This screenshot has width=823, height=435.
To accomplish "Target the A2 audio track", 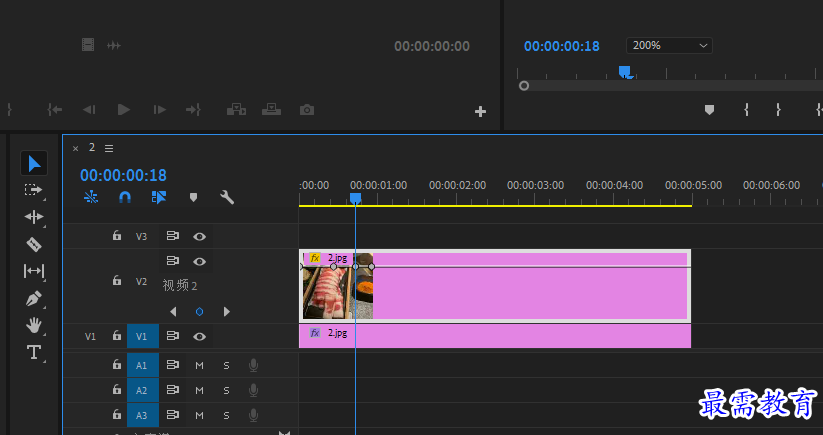I will 142,390.
